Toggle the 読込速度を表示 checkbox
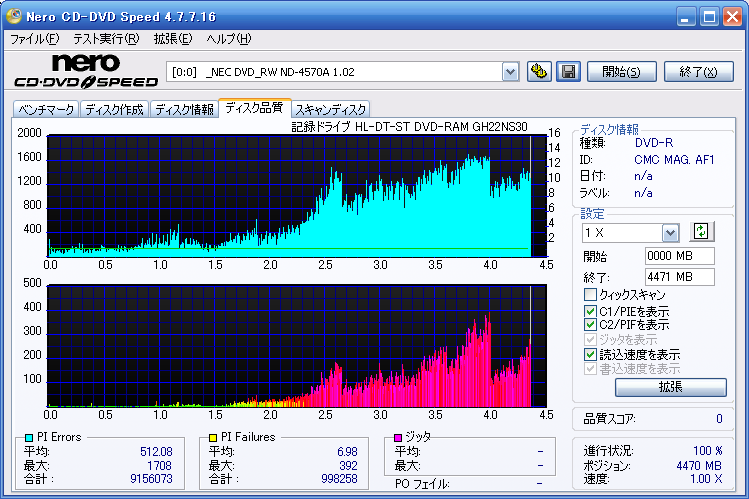The image size is (749, 499). click(x=590, y=354)
